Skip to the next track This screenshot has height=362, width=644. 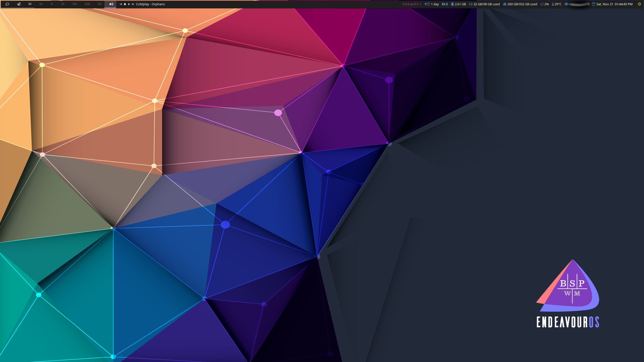[x=133, y=4]
